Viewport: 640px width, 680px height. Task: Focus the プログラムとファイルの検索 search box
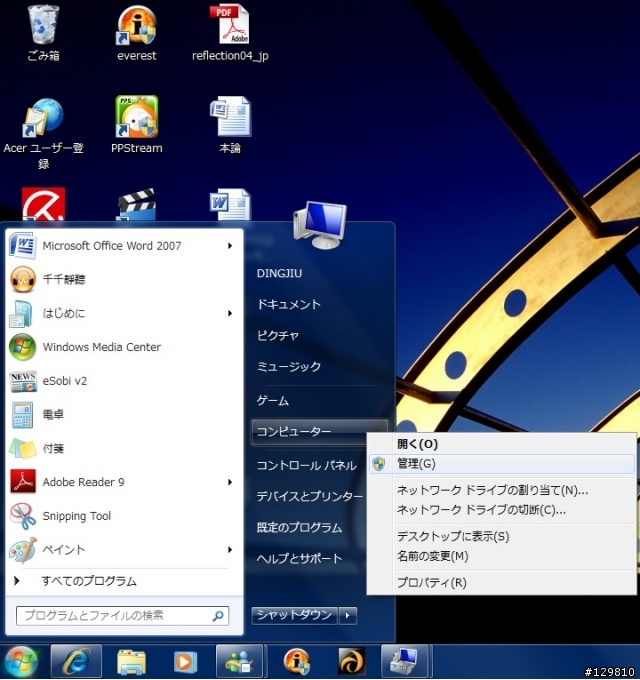(123, 615)
